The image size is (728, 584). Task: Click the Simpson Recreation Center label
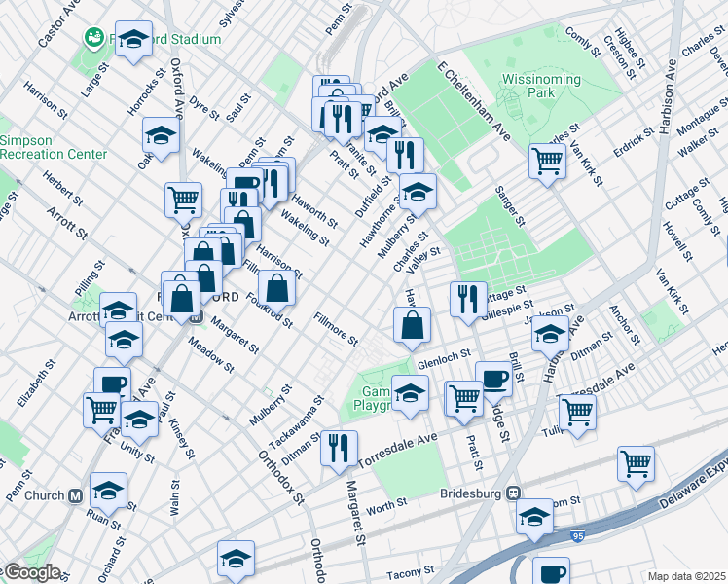tap(54, 147)
